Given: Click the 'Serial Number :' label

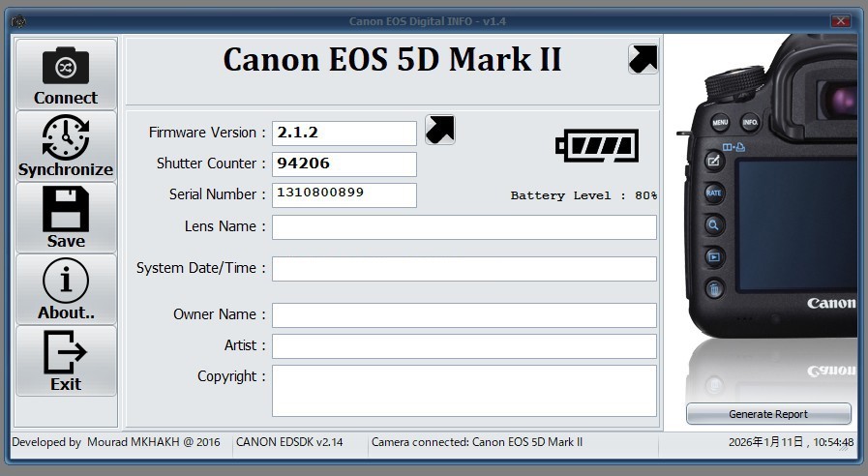Looking at the screenshot, I should 218,194.
